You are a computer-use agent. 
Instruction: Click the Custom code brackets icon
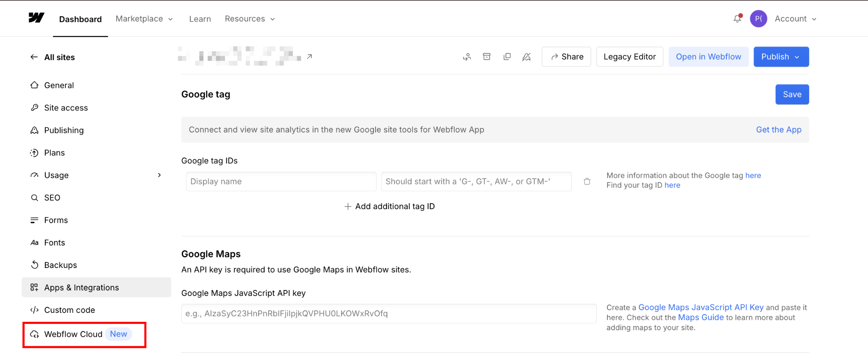34,310
